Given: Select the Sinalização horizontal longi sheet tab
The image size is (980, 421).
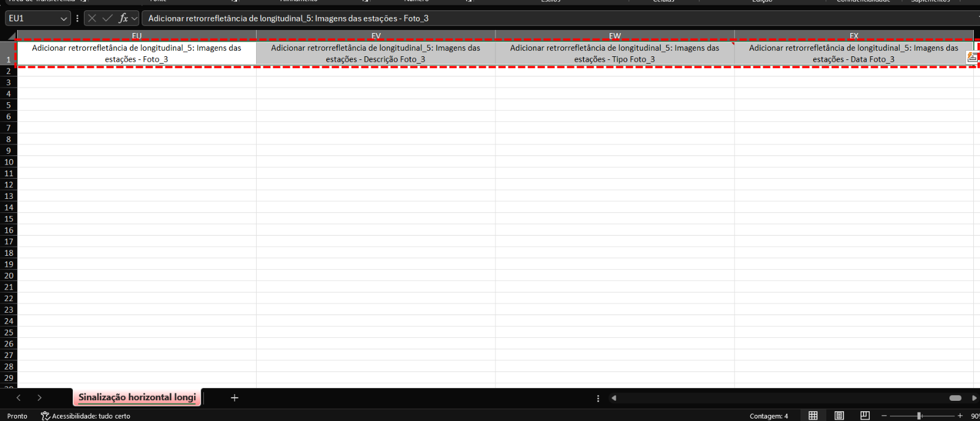Looking at the screenshot, I should tap(137, 397).
